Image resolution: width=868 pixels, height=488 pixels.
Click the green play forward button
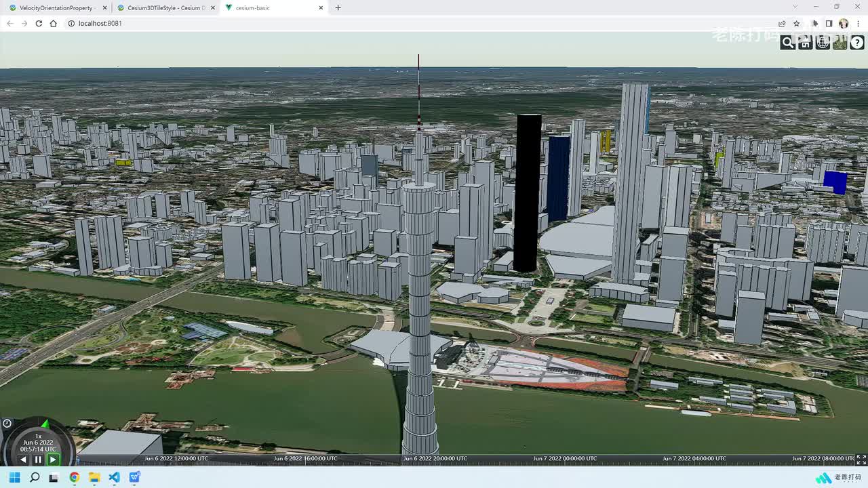(53, 460)
